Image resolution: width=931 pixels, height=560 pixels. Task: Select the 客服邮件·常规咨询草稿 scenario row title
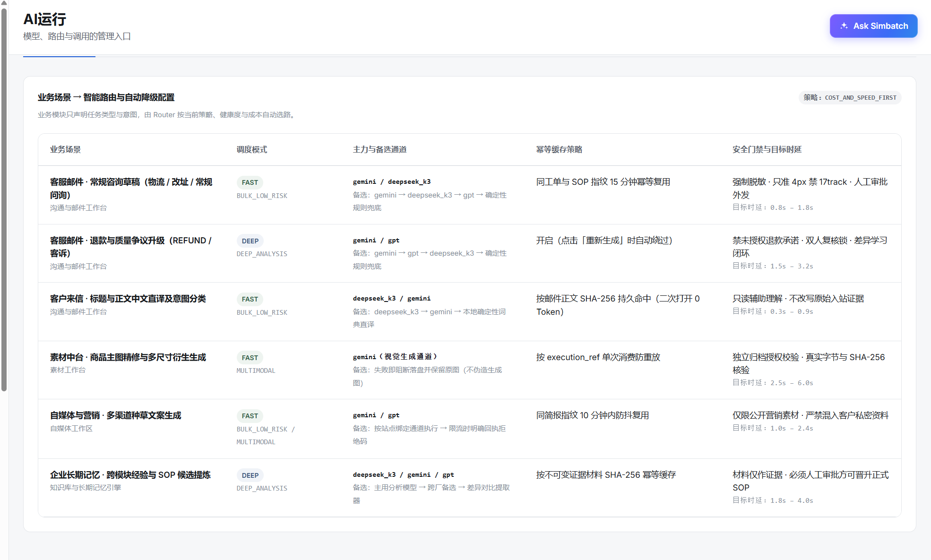pos(131,189)
